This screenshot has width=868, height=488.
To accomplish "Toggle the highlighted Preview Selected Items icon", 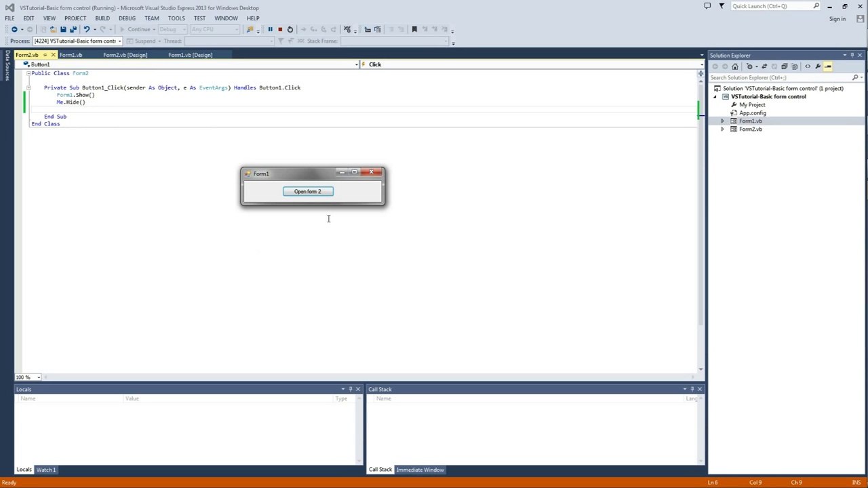I will tap(828, 66).
